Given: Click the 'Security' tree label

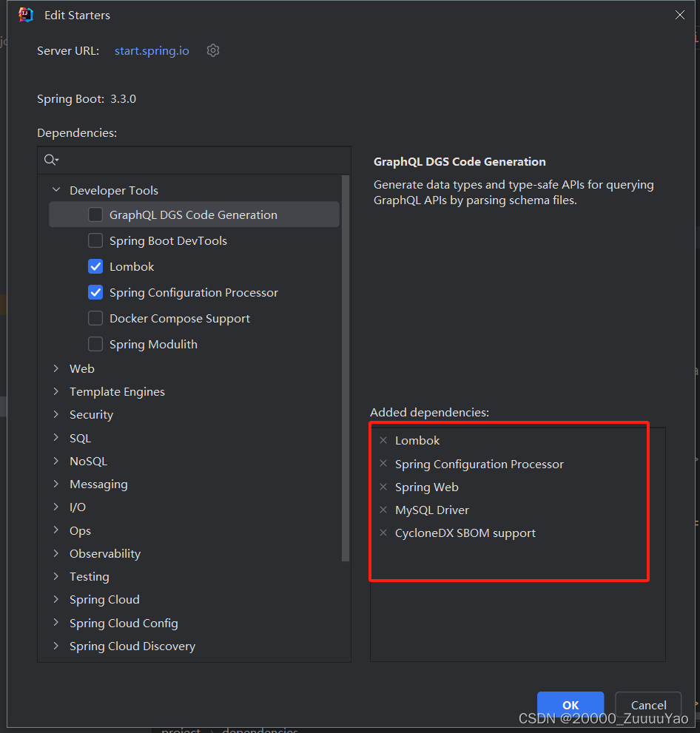Looking at the screenshot, I should (x=91, y=415).
